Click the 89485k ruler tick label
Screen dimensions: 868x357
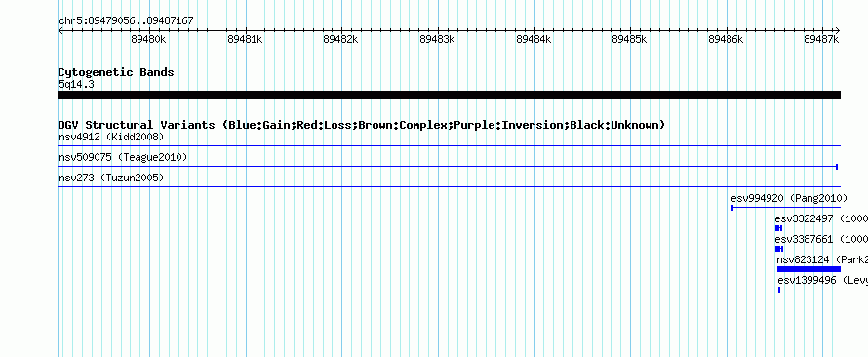[629, 39]
